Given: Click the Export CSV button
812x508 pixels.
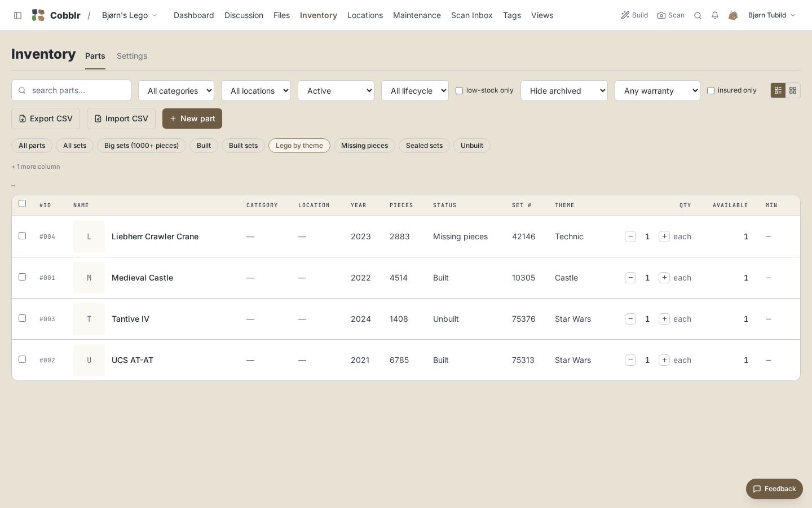Looking at the screenshot, I should pos(46,119).
